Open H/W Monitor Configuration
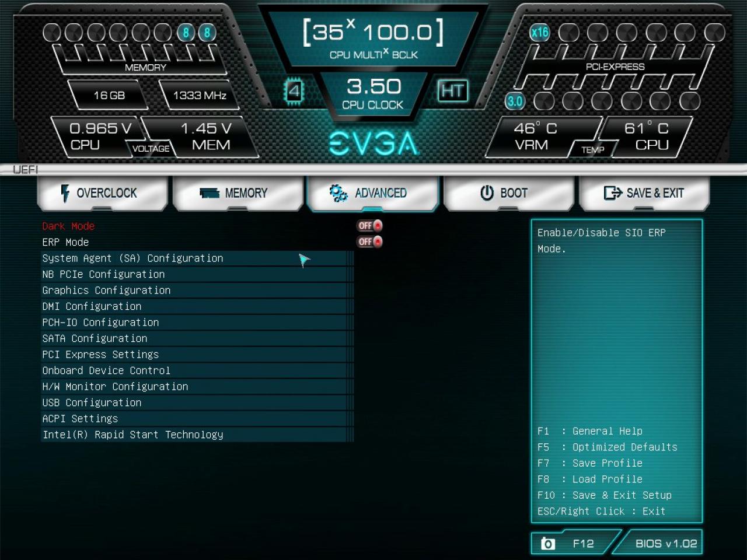Screen dimensions: 747x560 197,387
